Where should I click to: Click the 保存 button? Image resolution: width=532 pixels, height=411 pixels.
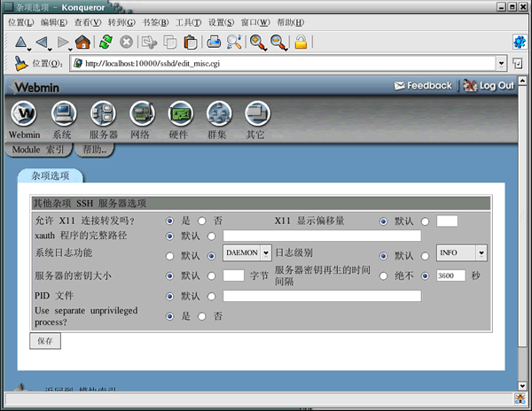tap(45, 341)
